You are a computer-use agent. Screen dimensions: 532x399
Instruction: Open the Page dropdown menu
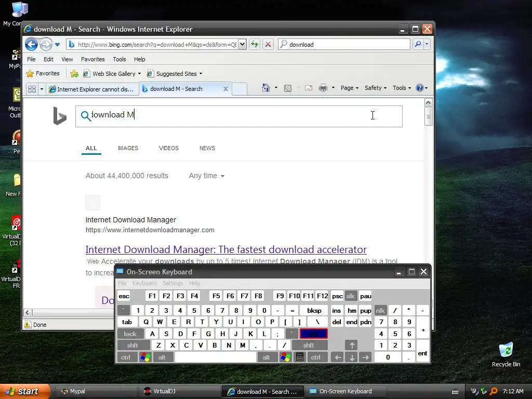click(350, 88)
